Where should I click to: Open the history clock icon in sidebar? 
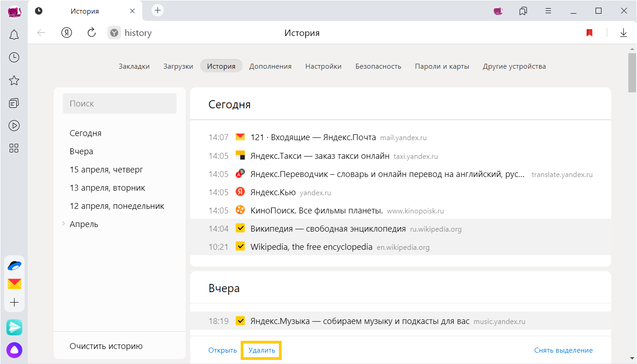[14, 57]
